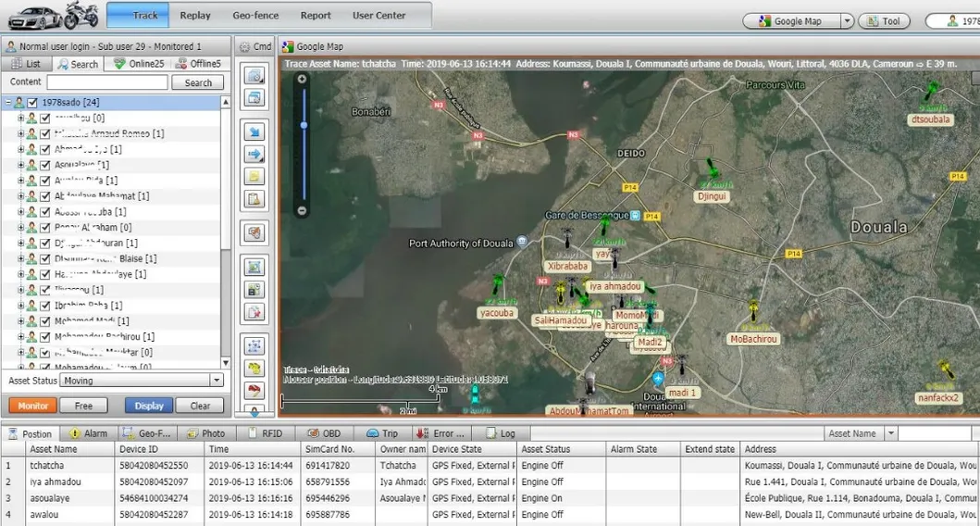The height and width of the screenshot is (526, 980).
Task: Toggle checkbox for the Abraham [0] row
Action: pyautogui.click(x=45, y=227)
